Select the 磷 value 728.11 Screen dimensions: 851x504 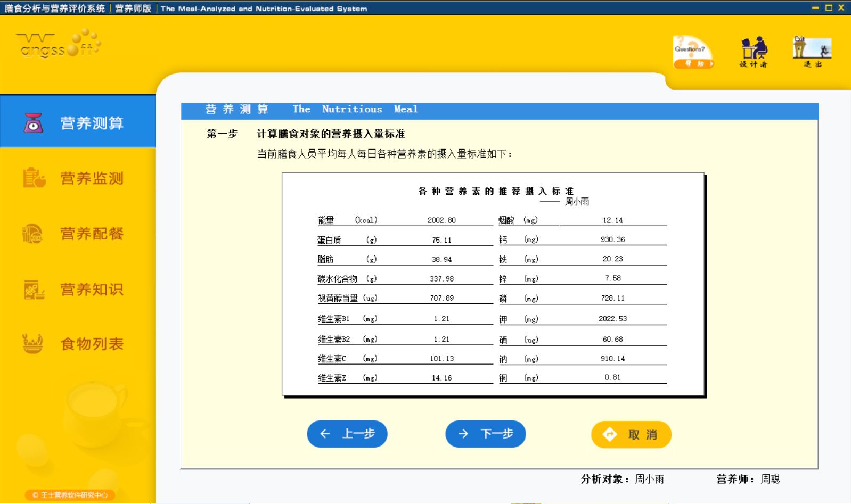pyautogui.click(x=612, y=298)
